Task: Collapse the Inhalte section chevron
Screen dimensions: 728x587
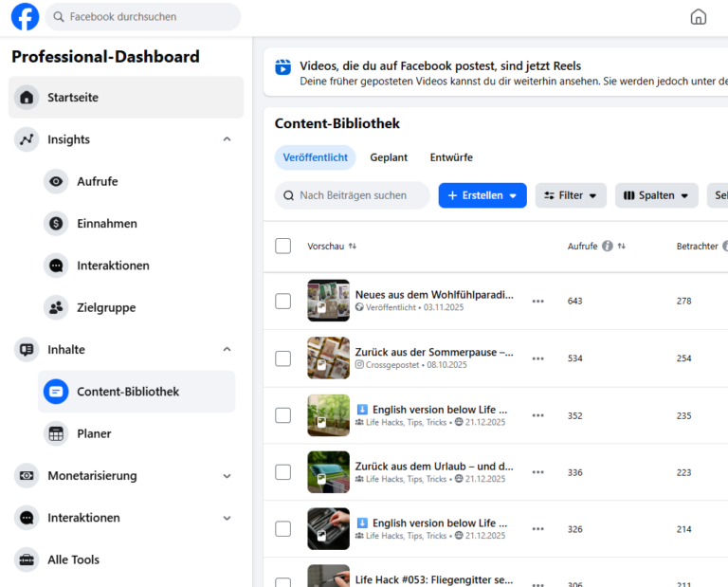Action: 227,349
